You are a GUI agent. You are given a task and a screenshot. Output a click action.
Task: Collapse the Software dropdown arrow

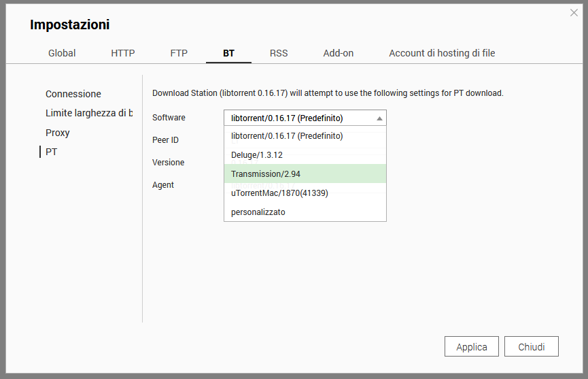tap(379, 118)
